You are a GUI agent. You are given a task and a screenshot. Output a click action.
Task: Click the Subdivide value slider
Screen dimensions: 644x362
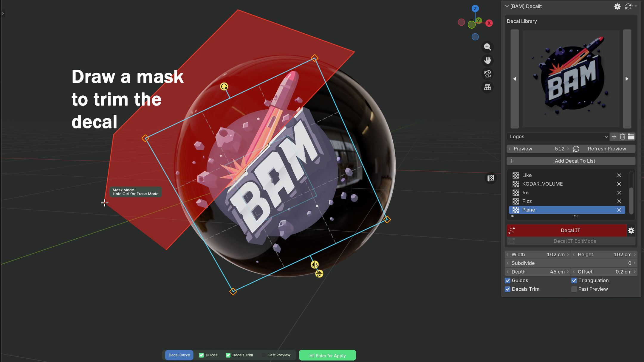(571, 263)
